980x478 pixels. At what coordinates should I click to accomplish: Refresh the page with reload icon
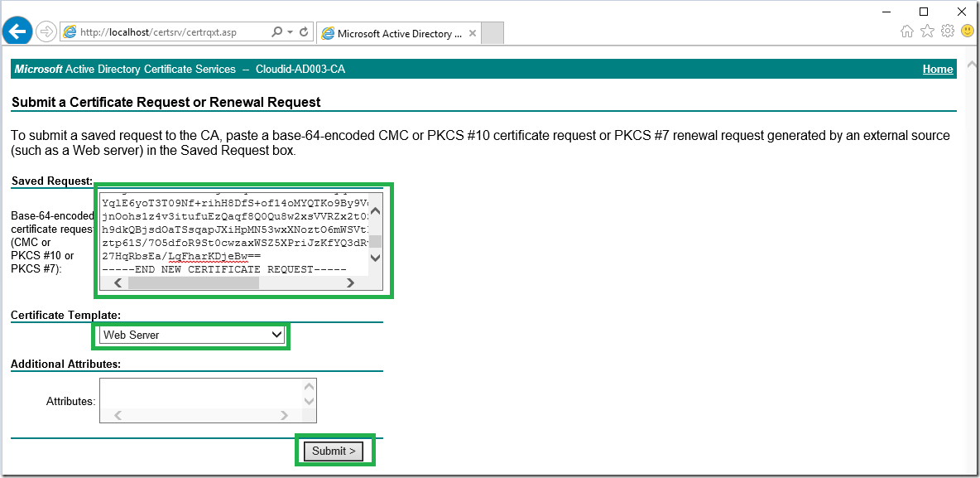(305, 32)
